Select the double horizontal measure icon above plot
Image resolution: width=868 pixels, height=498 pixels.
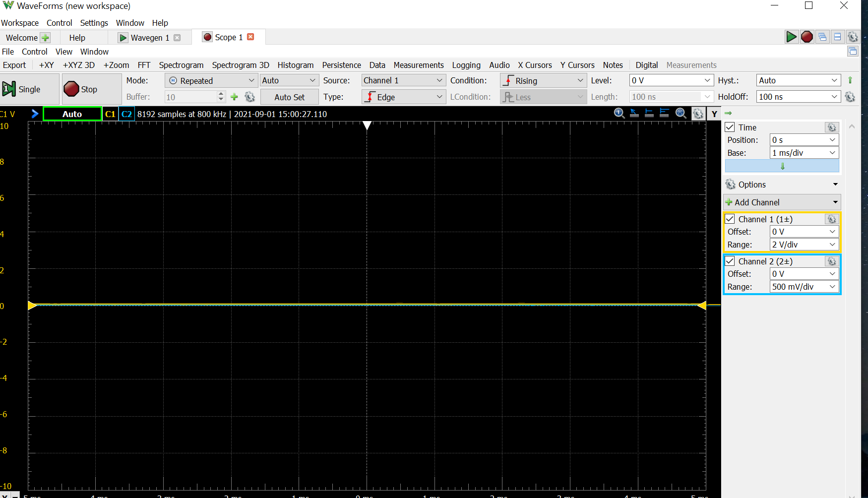tap(664, 114)
